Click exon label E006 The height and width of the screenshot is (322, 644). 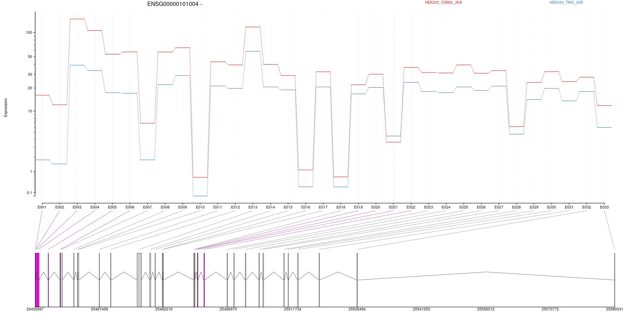point(130,207)
